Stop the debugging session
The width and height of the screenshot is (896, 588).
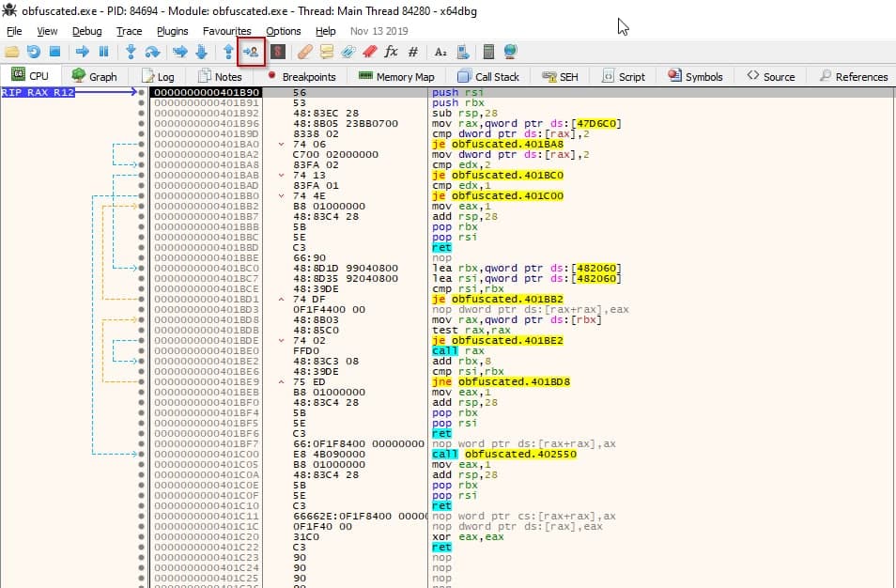(x=54, y=52)
